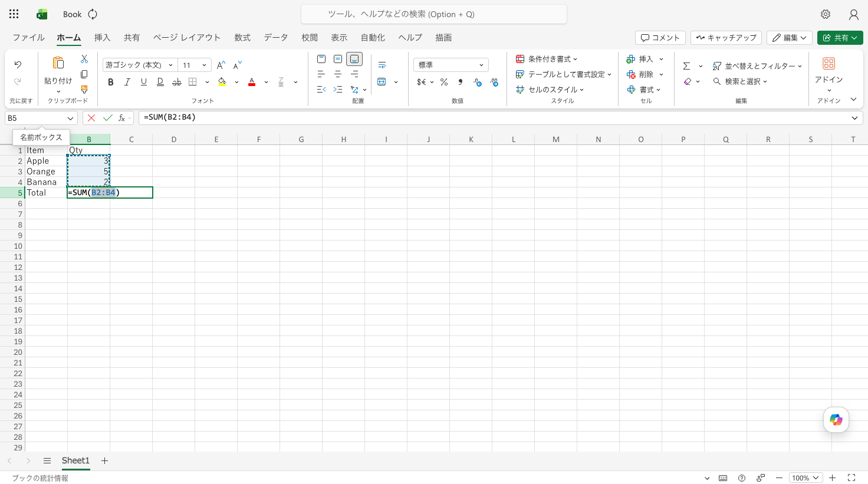The height and width of the screenshot is (484, 868).
Task: Click ブックの統計情報 in status bar
Action: [40, 478]
